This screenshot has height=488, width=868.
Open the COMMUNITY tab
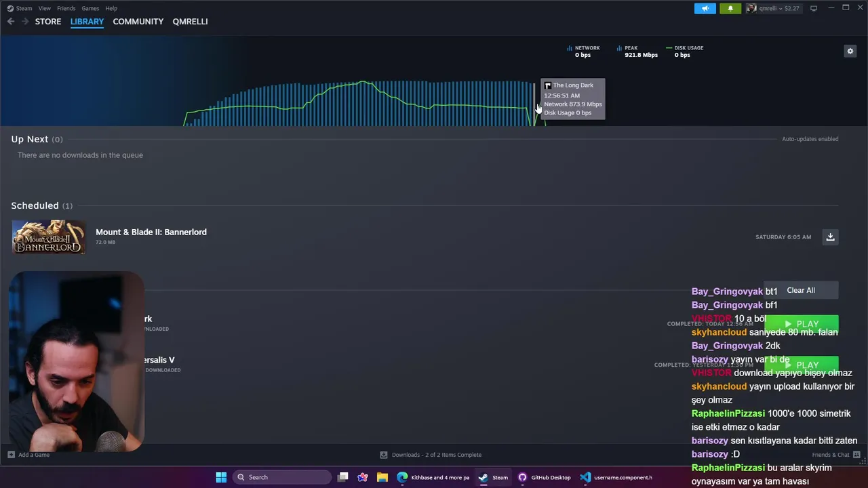point(138,22)
